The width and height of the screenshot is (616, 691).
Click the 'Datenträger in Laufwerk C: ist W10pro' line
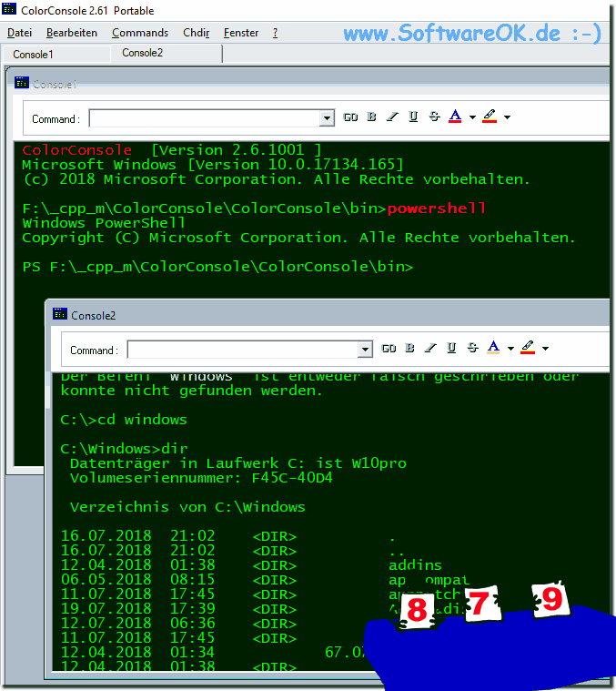coord(238,463)
